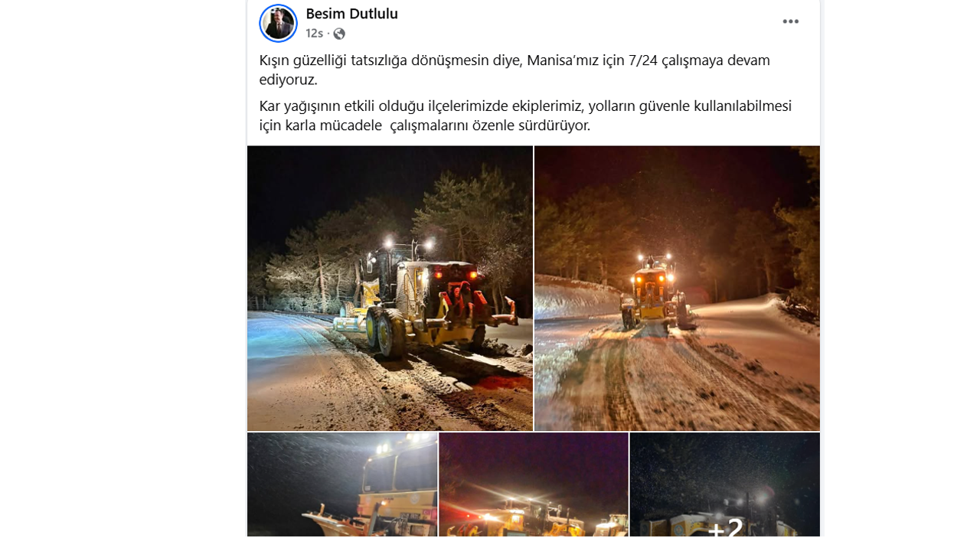Click the grader's headlights in first photo
This screenshot has width=980, height=551.
pyautogui.click(x=406, y=244)
